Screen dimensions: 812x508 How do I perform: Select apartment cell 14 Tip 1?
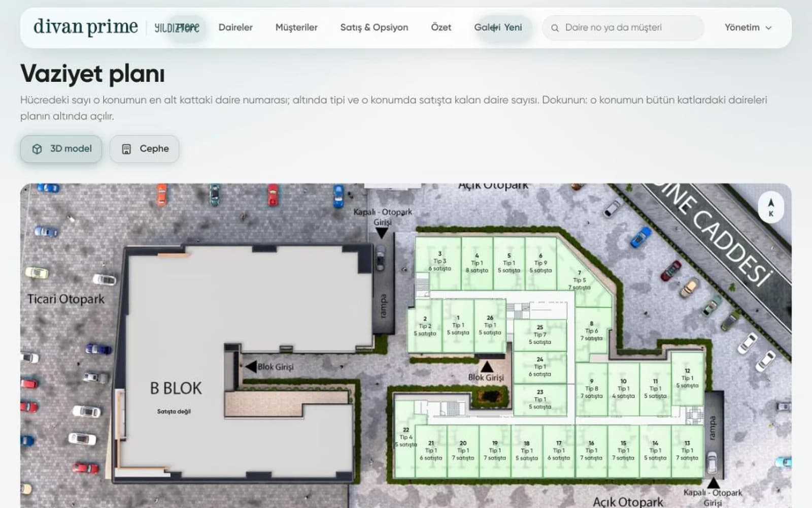pos(655,451)
